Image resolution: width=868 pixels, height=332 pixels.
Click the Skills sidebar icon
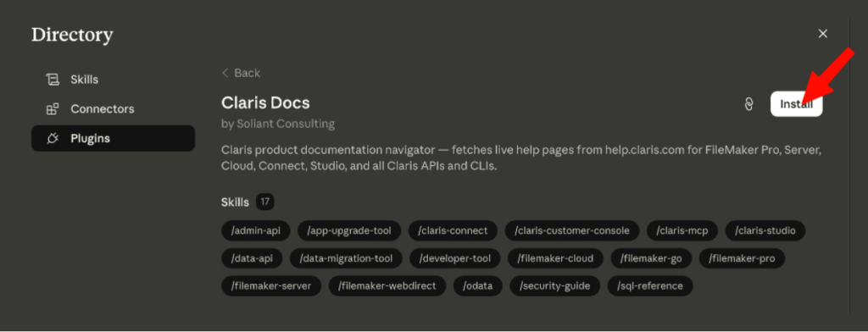coord(52,80)
